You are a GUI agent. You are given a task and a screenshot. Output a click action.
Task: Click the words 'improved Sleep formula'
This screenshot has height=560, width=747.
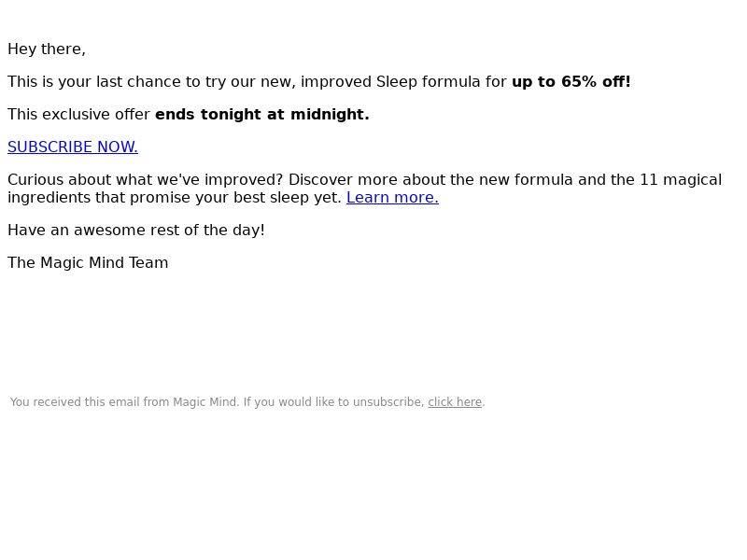pyautogui.click(x=390, y=82)
